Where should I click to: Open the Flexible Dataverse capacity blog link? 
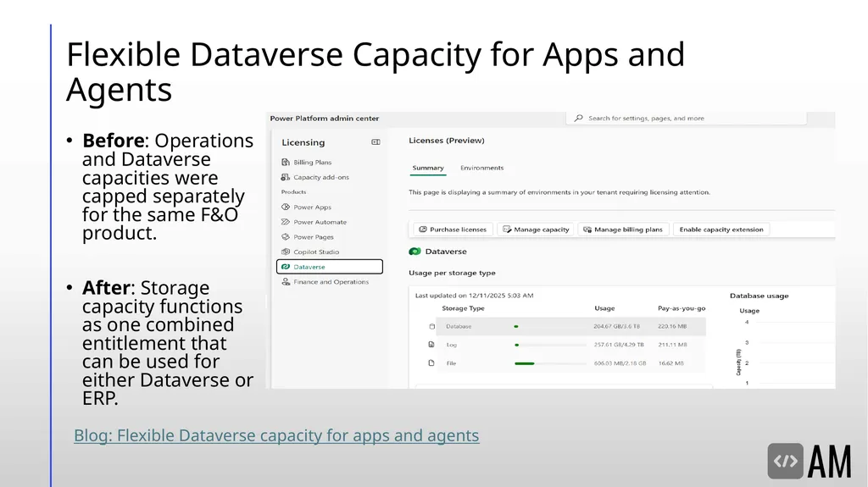point(276,435)
